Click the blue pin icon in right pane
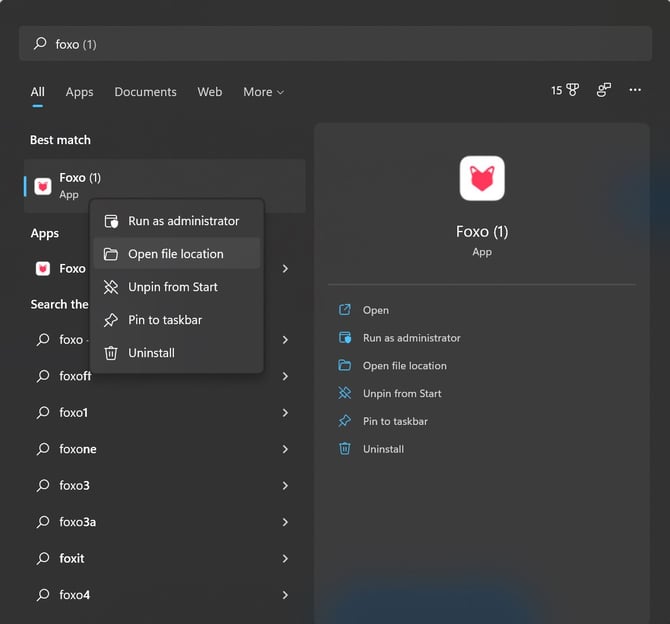670x624 pixels. coord(345,421)
